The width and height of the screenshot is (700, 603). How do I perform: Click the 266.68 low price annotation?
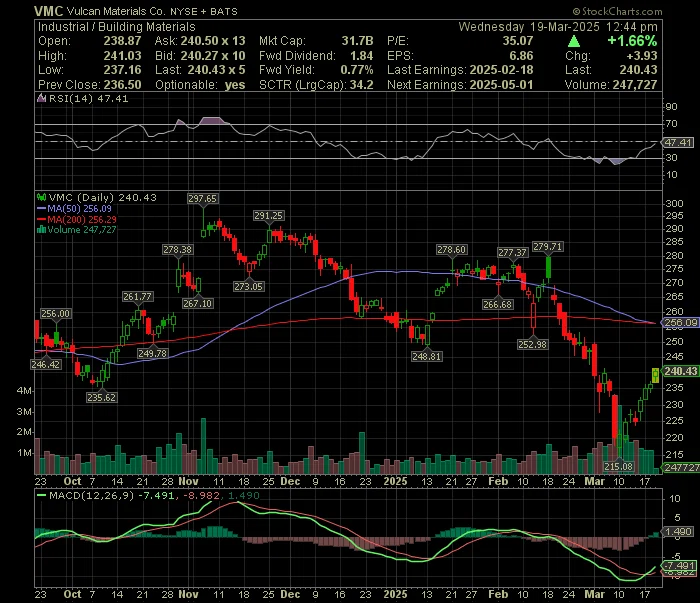click(x=498, y=304)
